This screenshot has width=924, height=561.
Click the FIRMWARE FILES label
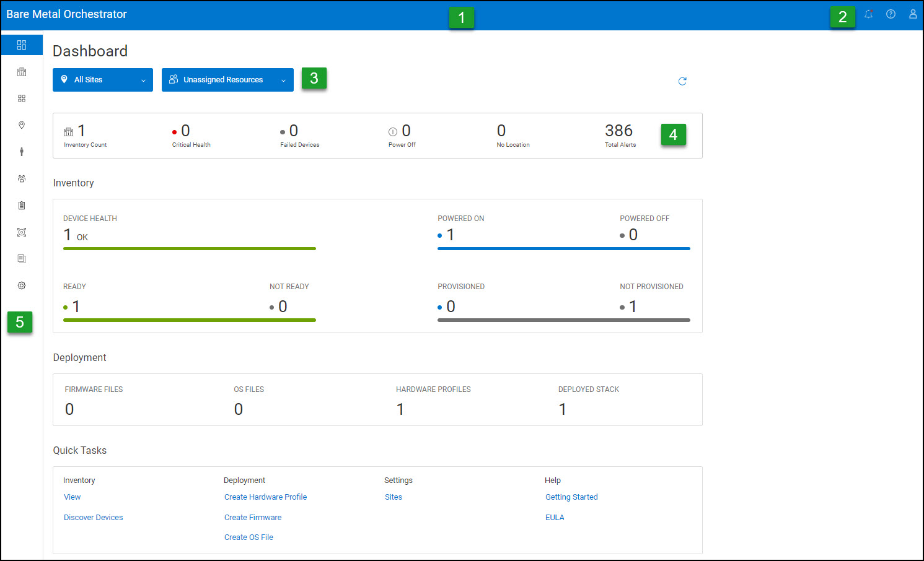(94, 389)
